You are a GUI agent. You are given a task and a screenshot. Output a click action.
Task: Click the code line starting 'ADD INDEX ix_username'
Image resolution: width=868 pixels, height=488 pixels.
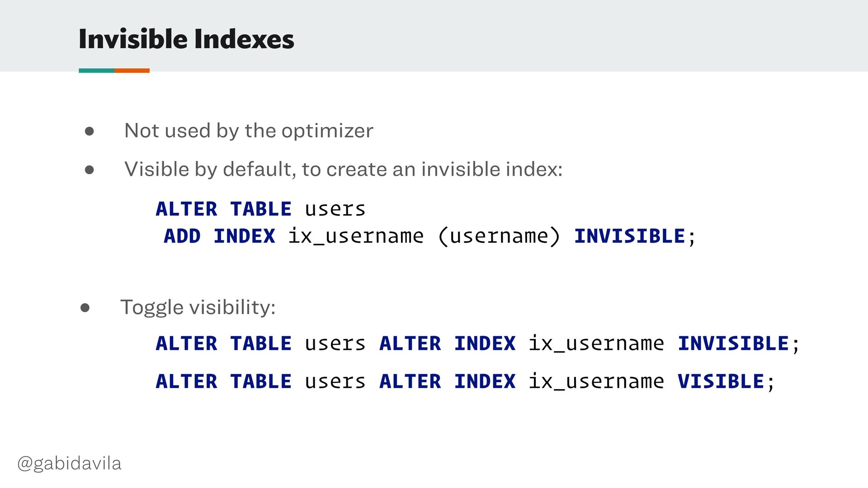click(429, 236)
